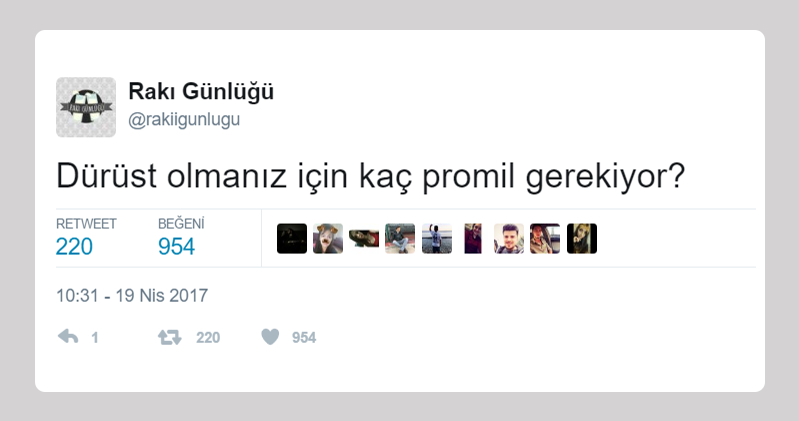Select the second liker avatar with dog filter
Image resolution: width=799 pixels, height=421 pixels.
pyautogui.click(x=328, y=239)
